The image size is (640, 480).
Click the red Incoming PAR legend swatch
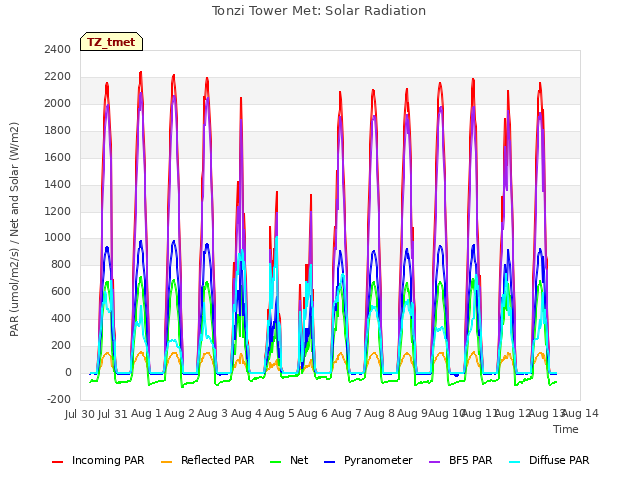coord(58,462)
